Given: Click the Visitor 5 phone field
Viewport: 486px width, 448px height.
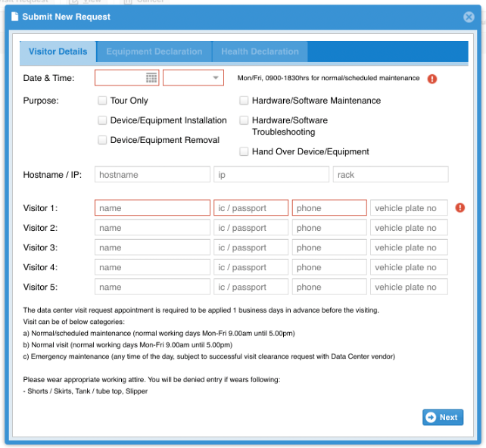Looking at the screenshot, I should pyautogui.click(x=329, y=287).
